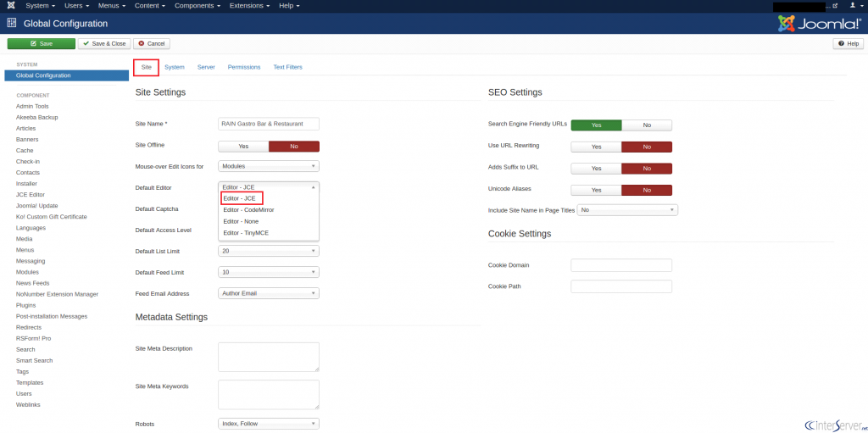
Task: Open Media component link
Action: point(25,239)
